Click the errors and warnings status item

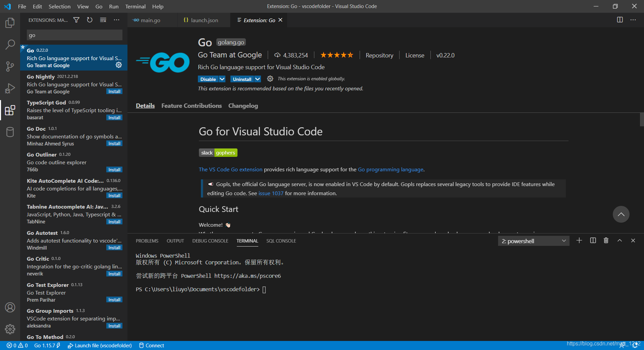17,345
